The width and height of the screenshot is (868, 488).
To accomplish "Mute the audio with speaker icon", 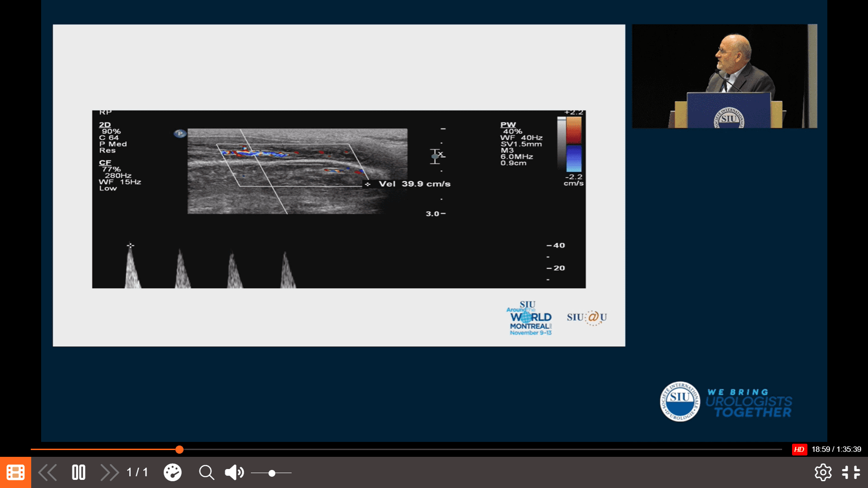I will tap(234, 473).
